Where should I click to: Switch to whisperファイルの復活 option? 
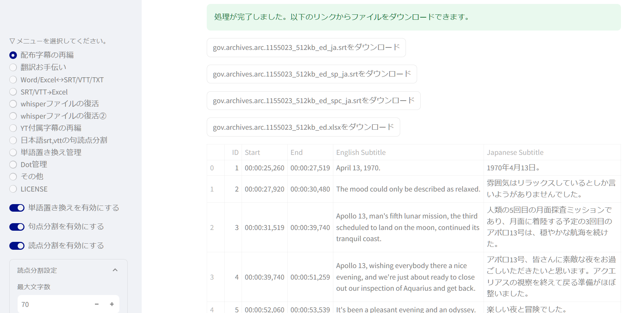[x=13, y=104]
